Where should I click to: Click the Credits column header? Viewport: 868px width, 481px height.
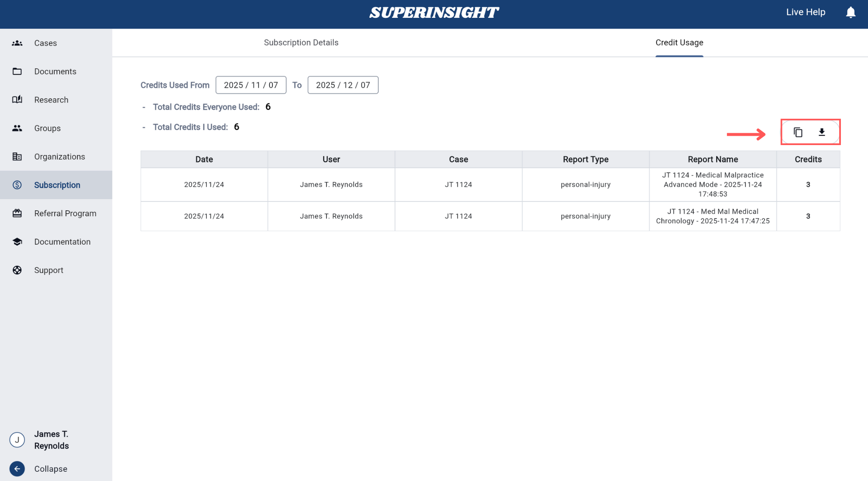point(808,159)
